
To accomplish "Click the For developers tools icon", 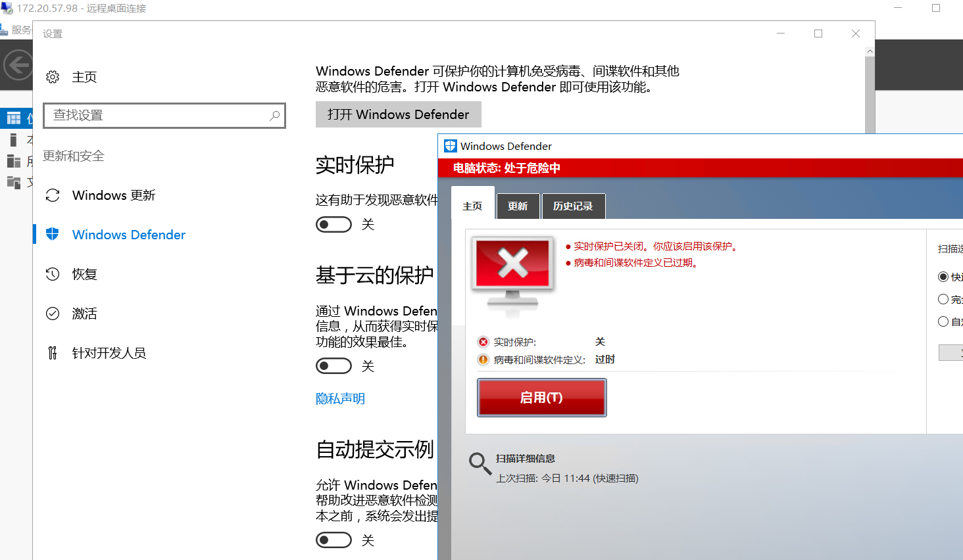I will click(x=53, y=353).
